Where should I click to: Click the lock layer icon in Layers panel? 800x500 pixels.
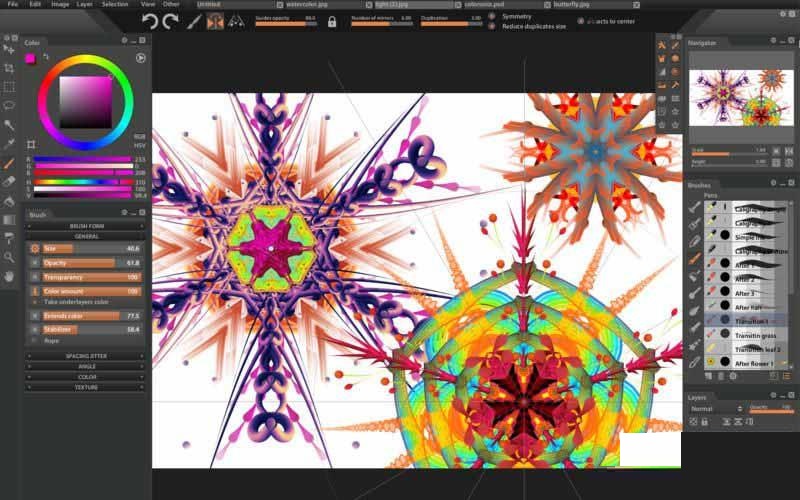[x=705, y=422]
